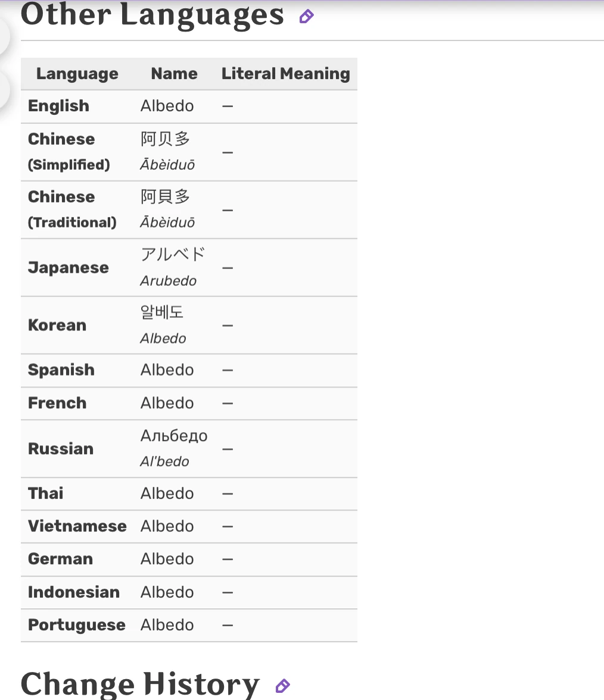This screenshot has height=700, width=604.
Task: Click edit pencil icon beside Change History
Action: click(282, 686)
